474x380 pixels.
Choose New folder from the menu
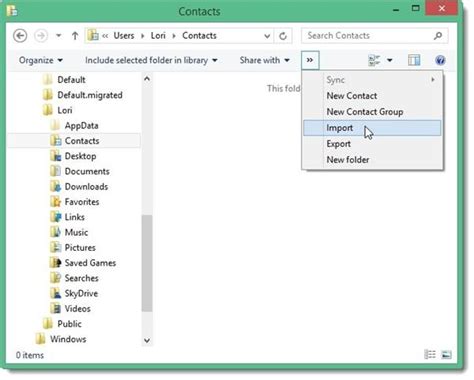click(373, 160)
